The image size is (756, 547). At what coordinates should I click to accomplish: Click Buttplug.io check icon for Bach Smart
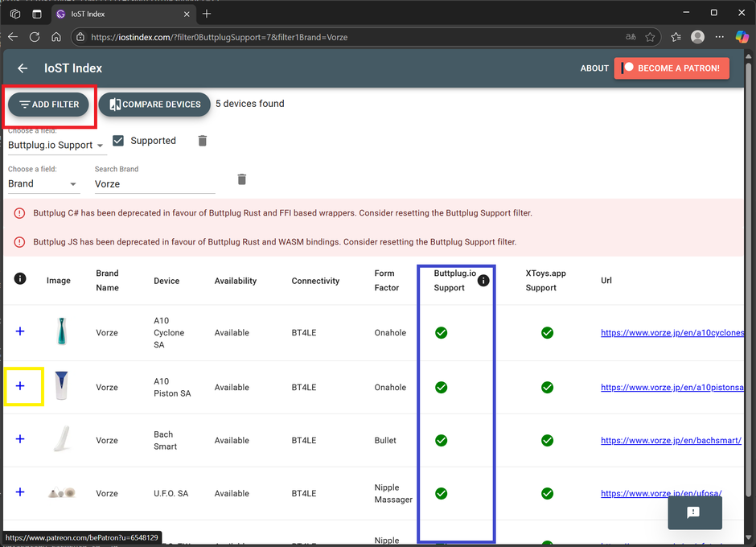pyautogui.click(x=442, y=440)
